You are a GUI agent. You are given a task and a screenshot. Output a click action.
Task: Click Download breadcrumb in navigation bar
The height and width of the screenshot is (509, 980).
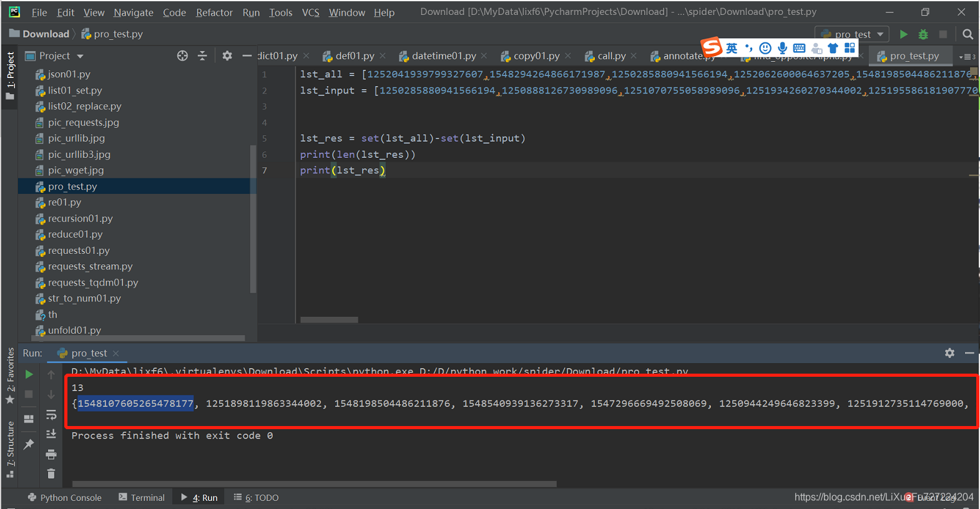(x=39, y=34)
